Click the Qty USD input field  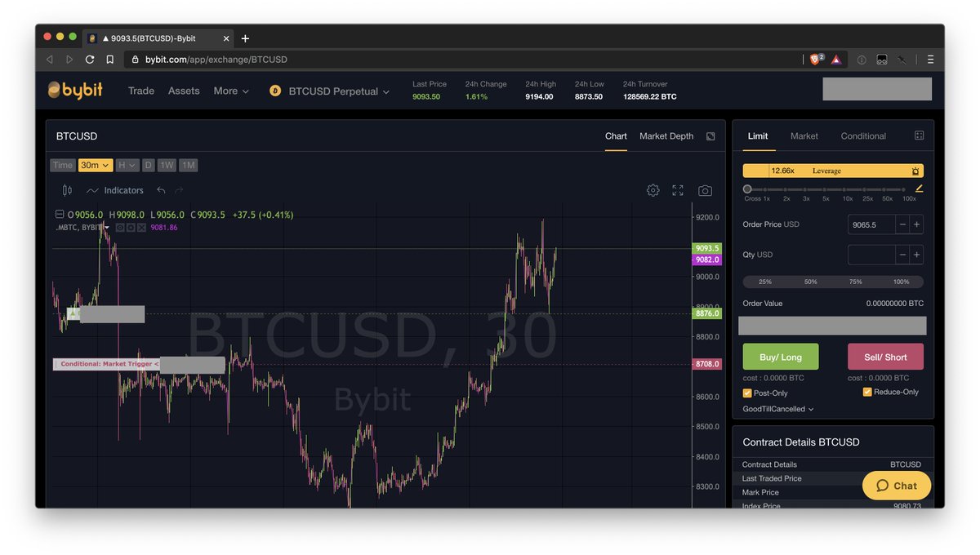point(871,255)
